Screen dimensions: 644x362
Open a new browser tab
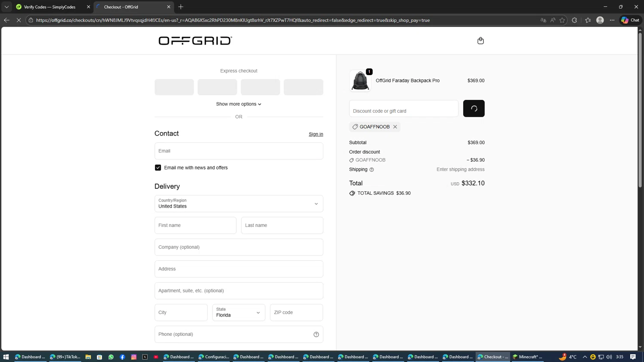[x=181, y=7]
